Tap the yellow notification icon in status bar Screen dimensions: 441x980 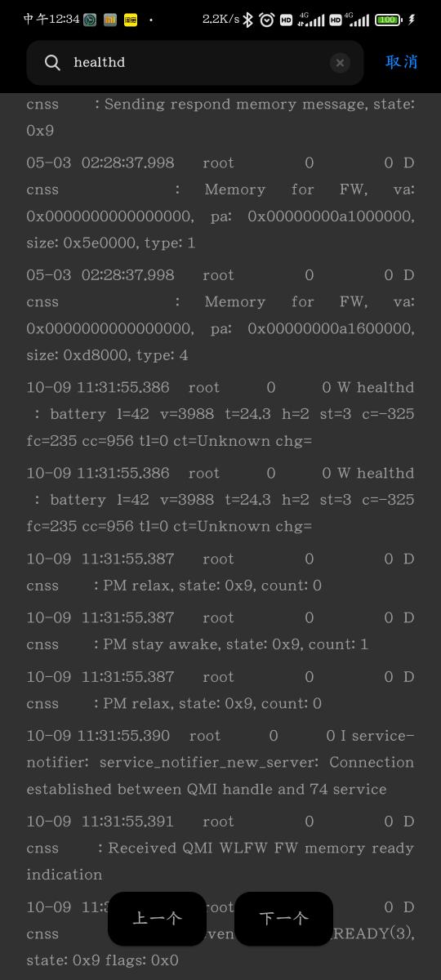pyautogui.click(x=131, y=19)
